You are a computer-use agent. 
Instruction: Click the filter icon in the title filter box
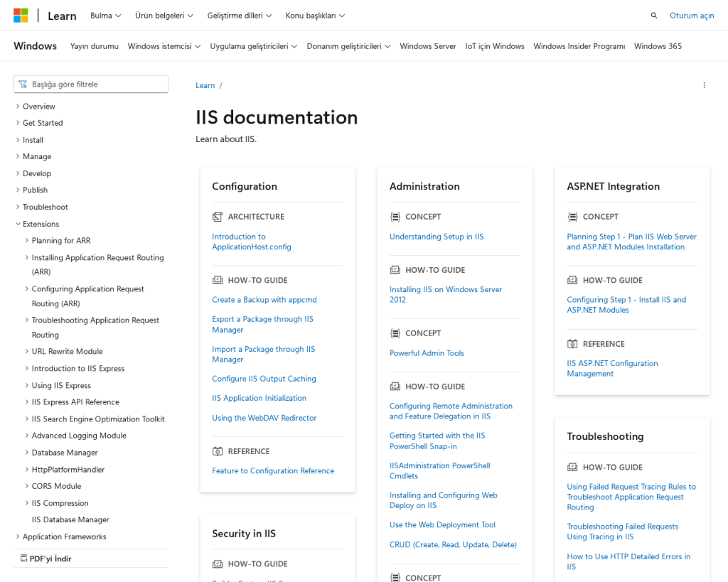point(23,85)
